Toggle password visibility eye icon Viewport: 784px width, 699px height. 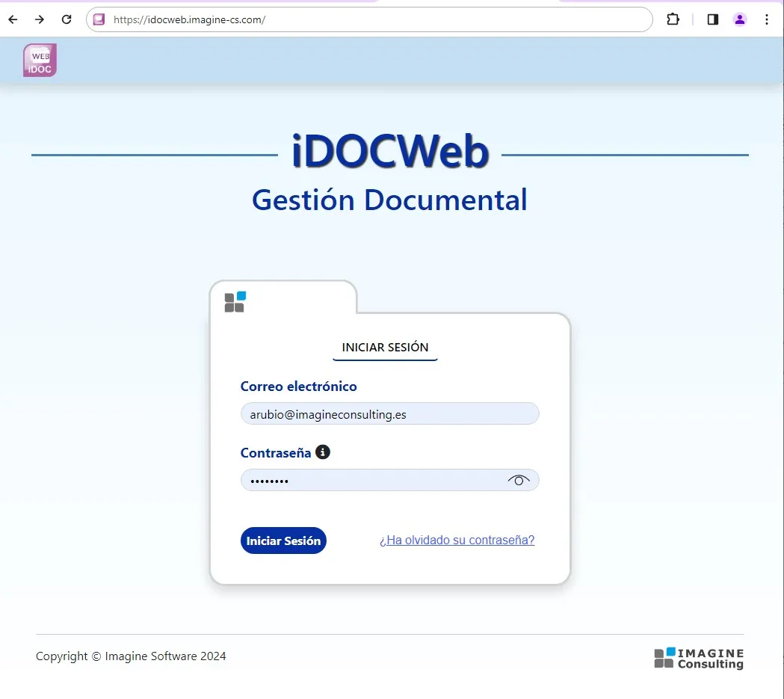coord(519,481)
